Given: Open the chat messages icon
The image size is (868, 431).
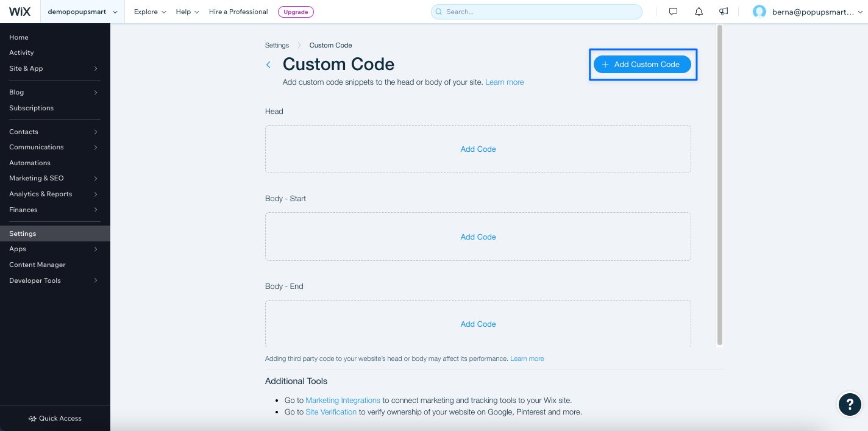Looking at the screenshot, I should click(x=673, y=12).
